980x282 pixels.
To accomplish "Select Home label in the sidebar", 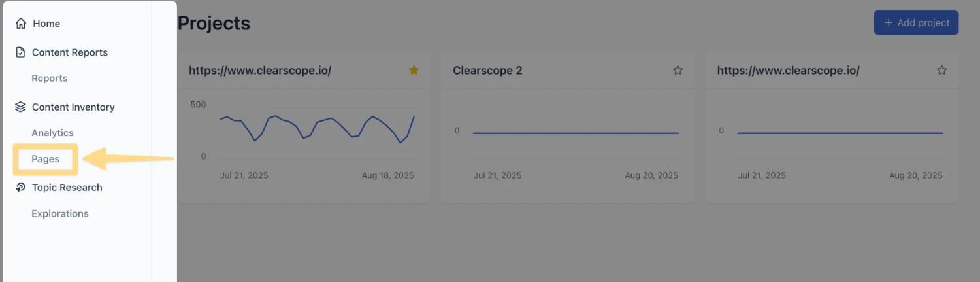I will click(x=46, y=24).
